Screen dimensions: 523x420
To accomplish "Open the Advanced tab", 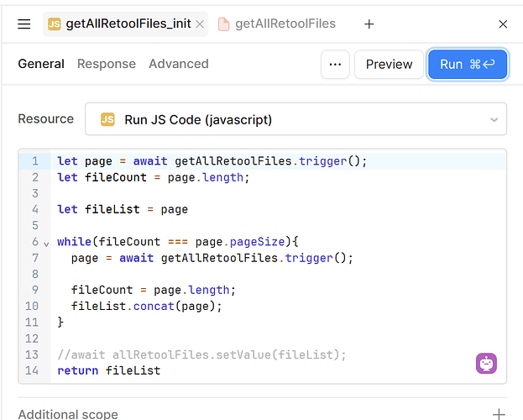I will click(x=179, y=64).
